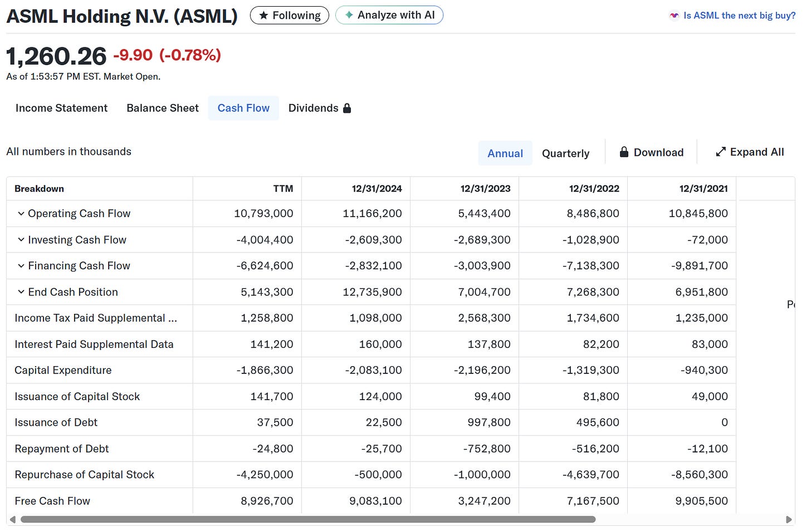Expand the Investing Cash Flow row

pyautogui.click(x=21, y=239)
